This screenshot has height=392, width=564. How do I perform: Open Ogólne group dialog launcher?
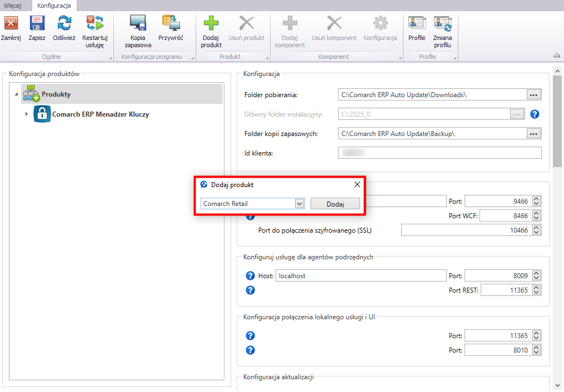(x=111, y=58)
